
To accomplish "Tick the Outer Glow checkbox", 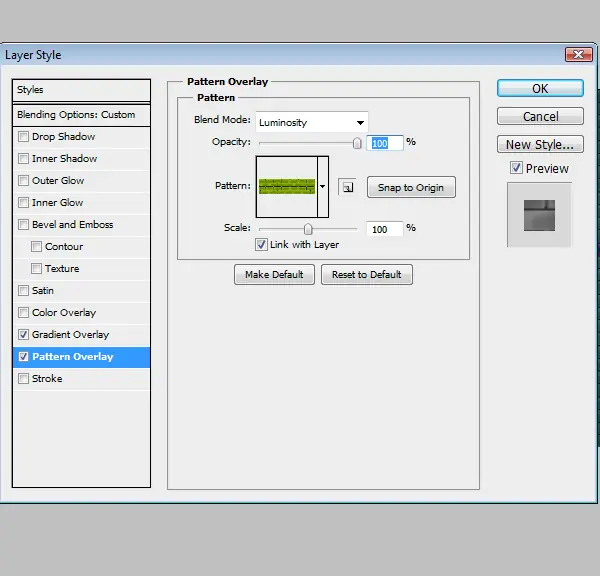I will coord(23,180).
